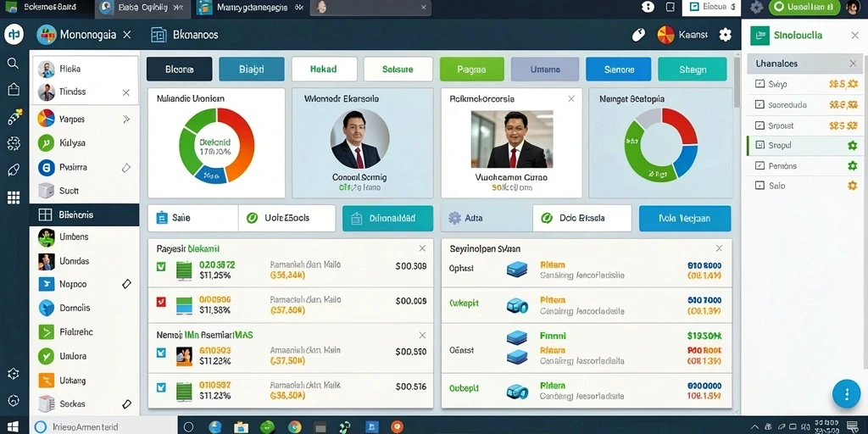Click the blue three-dot floating action button
The width and height of the screenshot is (868, 434).
click(x=847, y=394)
